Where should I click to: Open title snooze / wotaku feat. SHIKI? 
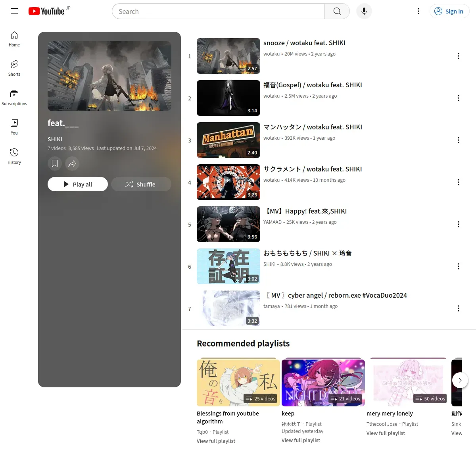coord(304,43)
